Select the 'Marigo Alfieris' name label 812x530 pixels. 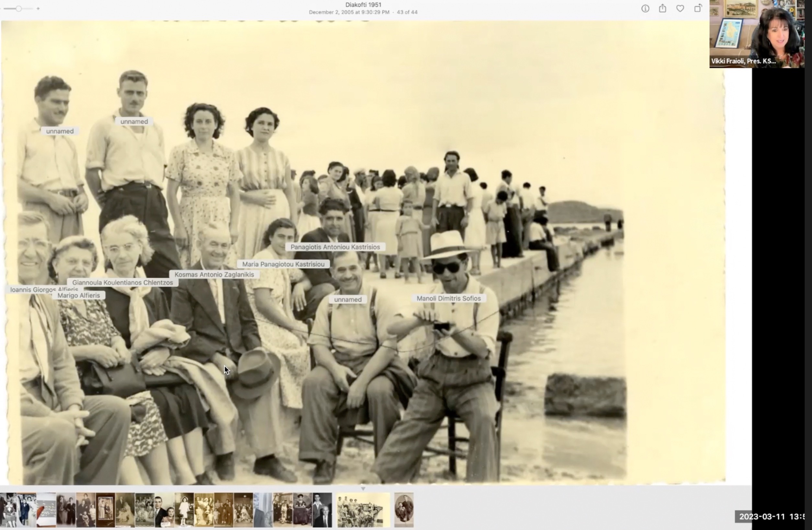coord(78,296)
